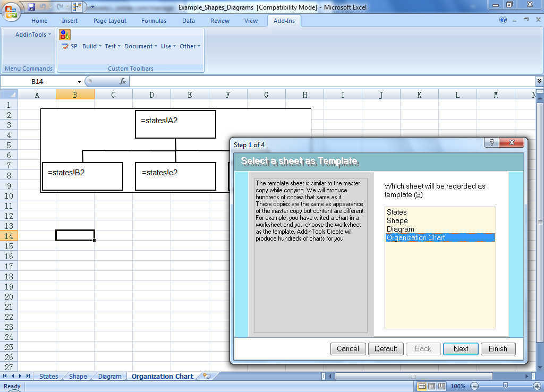Switch to the Formulas ribbon tab
Screen dimensions: 544x392
click(154, 21)
